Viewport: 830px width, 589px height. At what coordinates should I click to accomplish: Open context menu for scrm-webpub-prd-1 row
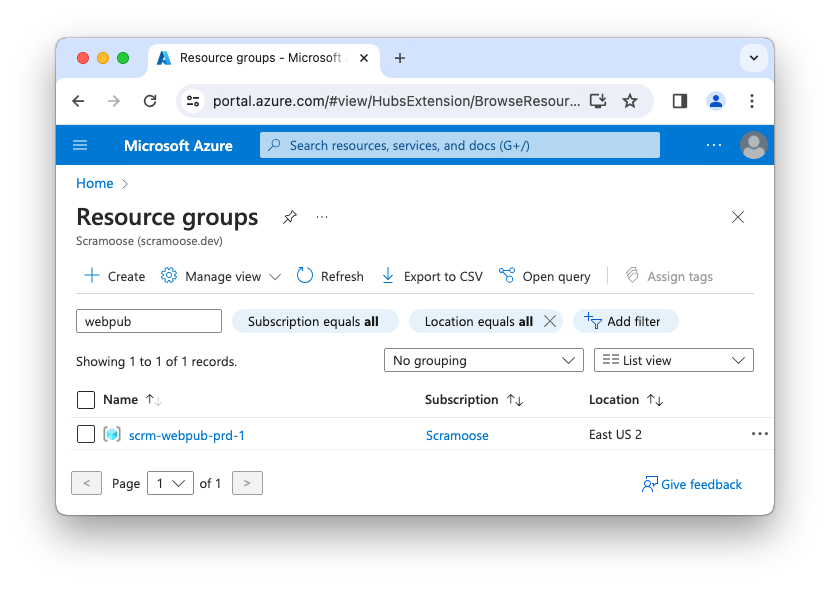click(x=760, y=434)
